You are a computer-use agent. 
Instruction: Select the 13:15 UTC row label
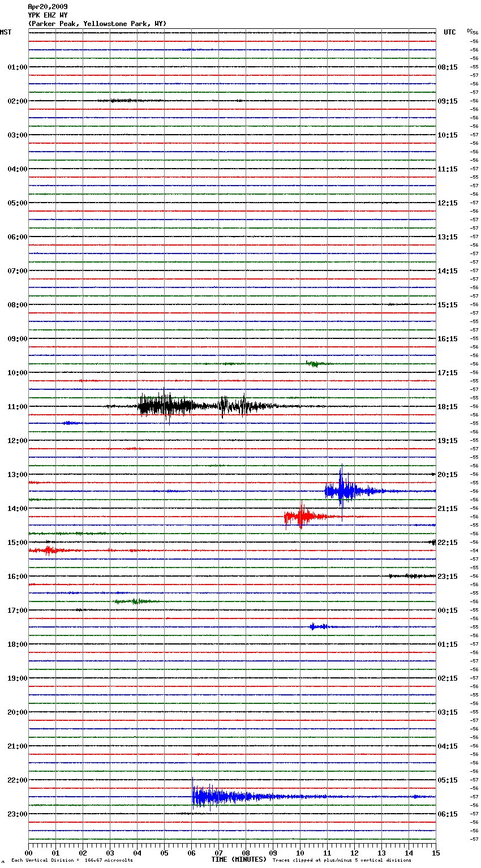click(448, 237)
